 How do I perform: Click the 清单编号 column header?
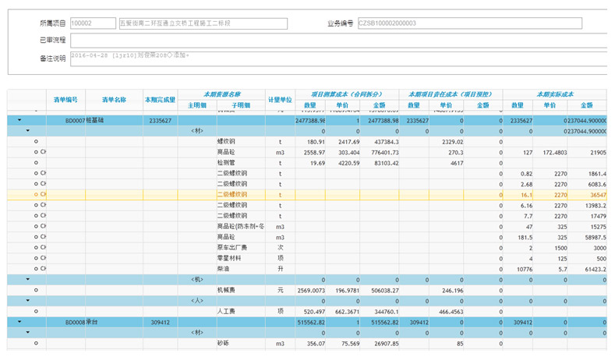pyautogui.click(x=65, y=100)
